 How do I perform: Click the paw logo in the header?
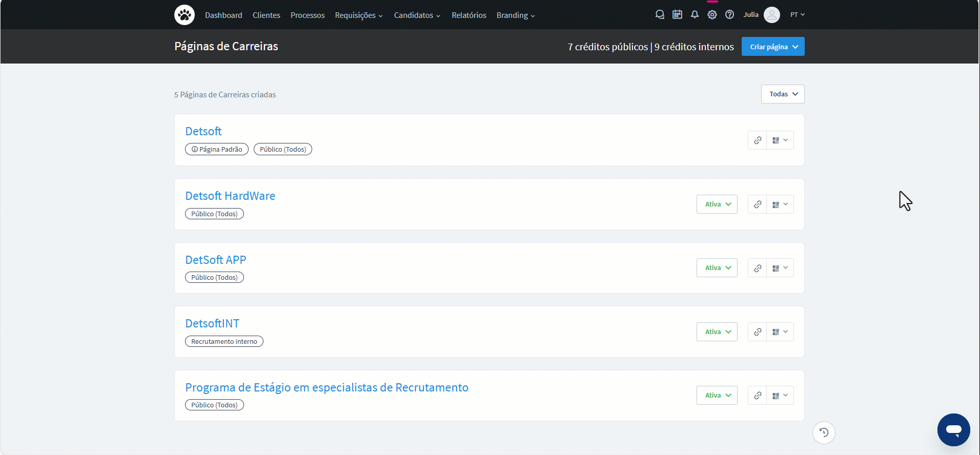[185, 15]
